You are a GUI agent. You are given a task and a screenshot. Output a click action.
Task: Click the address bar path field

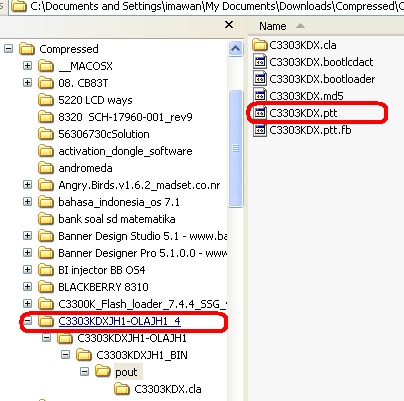[207, 6]
